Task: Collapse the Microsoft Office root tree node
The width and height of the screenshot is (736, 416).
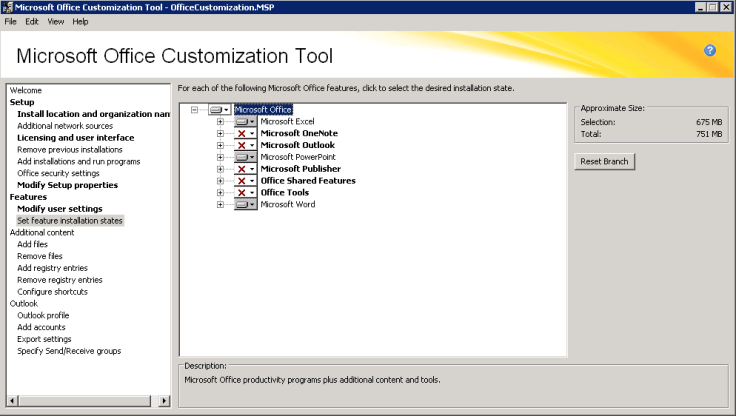Action: click(x=194, y=109)
